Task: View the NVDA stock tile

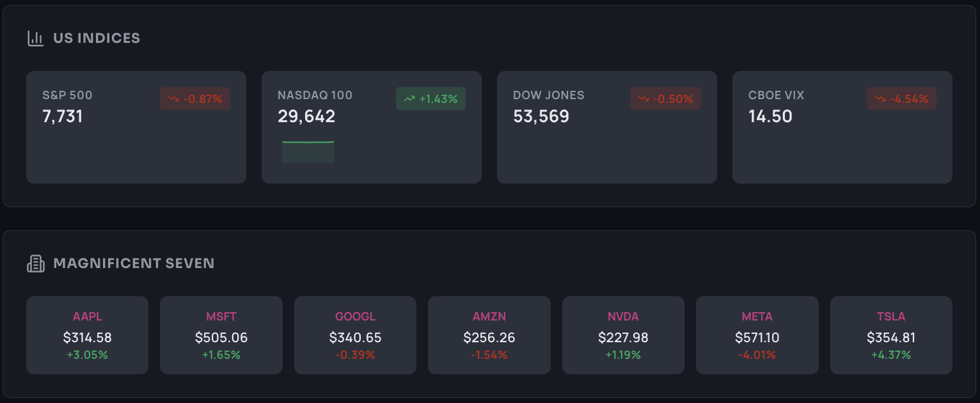Action: tap(623, 335)
